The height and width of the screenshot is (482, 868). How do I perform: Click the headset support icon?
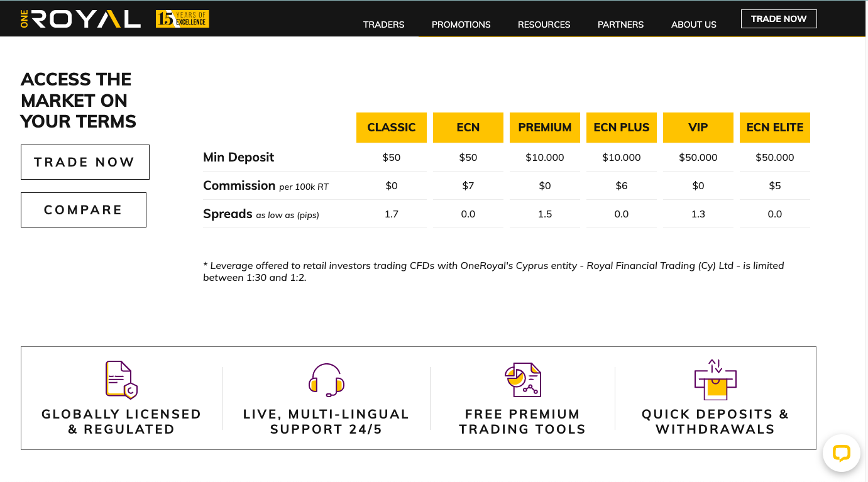(x=326, y=380)
